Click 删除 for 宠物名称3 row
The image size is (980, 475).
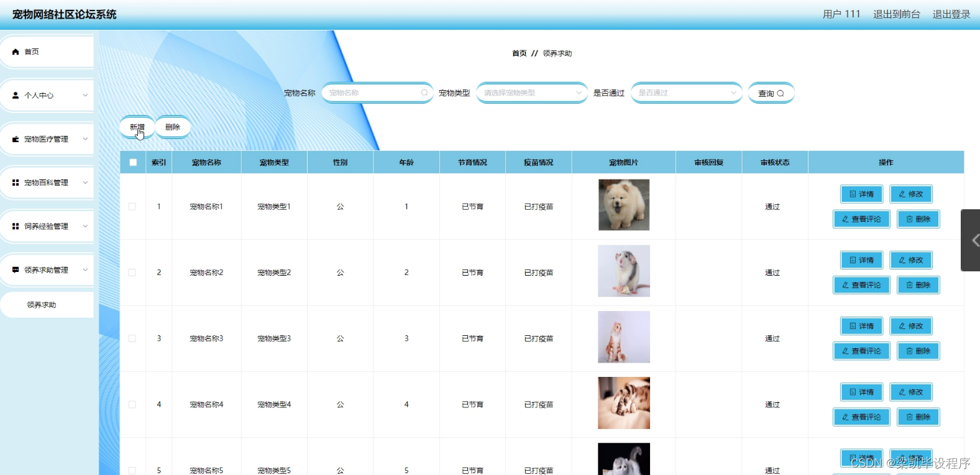[918, 351]
